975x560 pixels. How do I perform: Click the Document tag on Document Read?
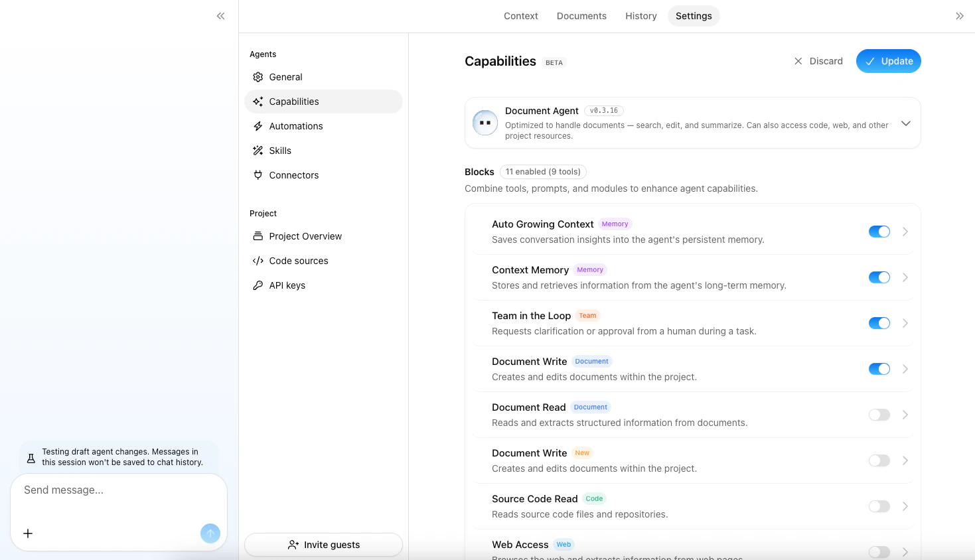(x=591, y=407)
